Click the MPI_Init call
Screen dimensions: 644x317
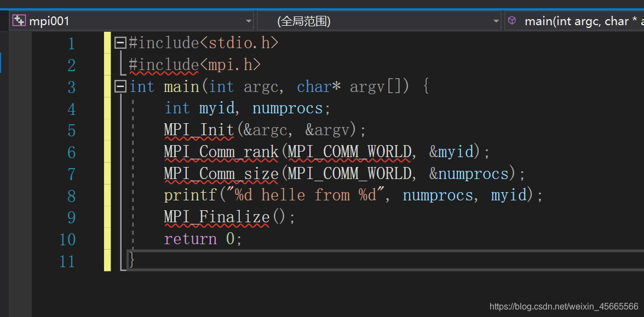coord(199,130)
